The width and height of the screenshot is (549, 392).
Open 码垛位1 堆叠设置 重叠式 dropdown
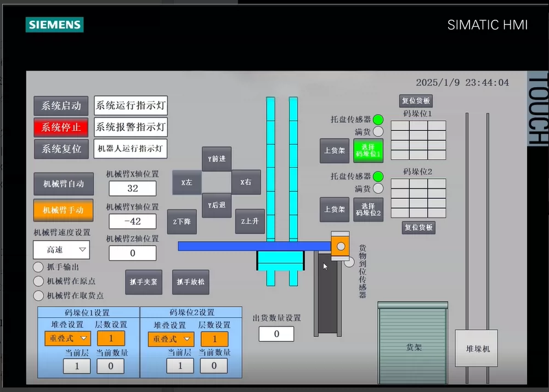[67, 338]
